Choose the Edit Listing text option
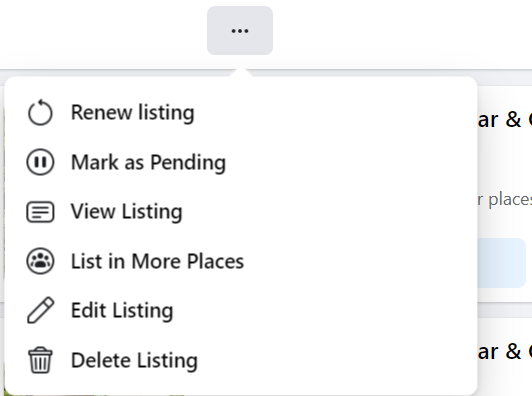 coord(122,310)
